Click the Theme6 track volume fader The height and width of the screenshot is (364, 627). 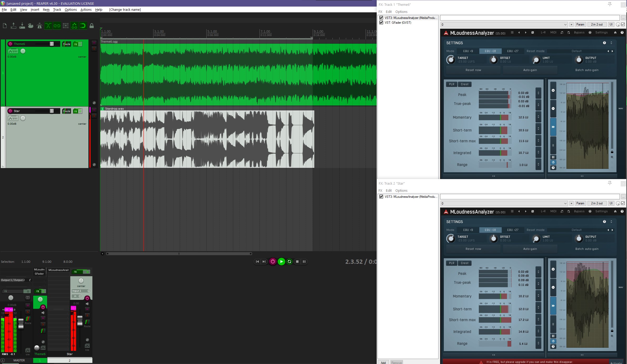coord(52,44)
